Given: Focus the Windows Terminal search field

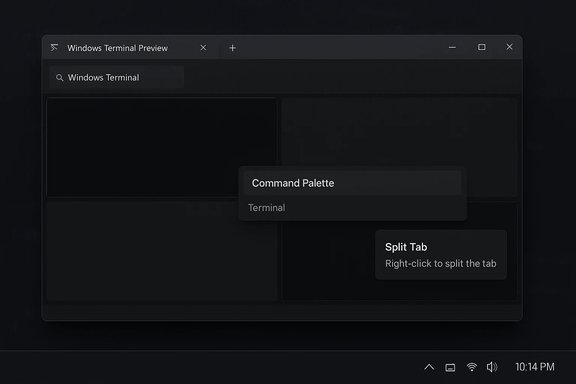Looking at the screenshot, I should pyautogui.click(x=117, y=78).
